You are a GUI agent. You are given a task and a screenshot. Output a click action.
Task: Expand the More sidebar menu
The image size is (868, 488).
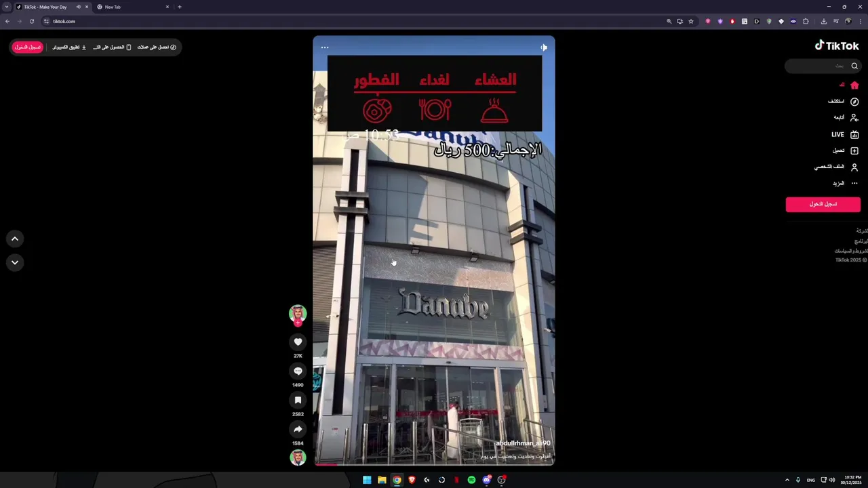[846, 184]
